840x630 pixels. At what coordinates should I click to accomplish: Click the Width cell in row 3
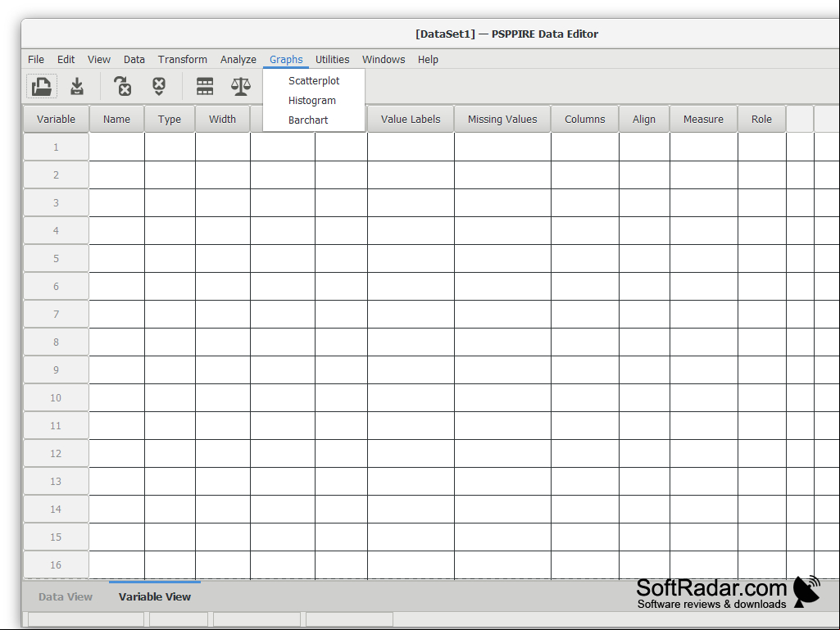pos(222,202)
